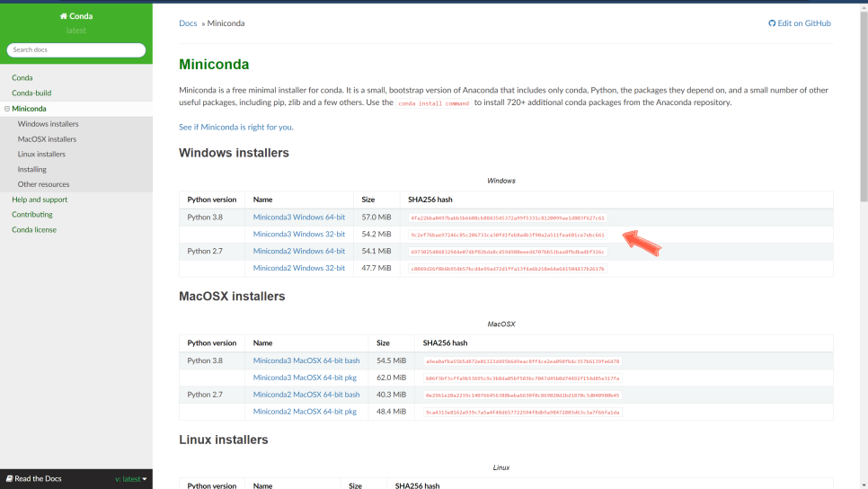Download Miniconda2 MacOSX 64-bit pkg
This screenshot has width=868, height=489.
[305, 412]
